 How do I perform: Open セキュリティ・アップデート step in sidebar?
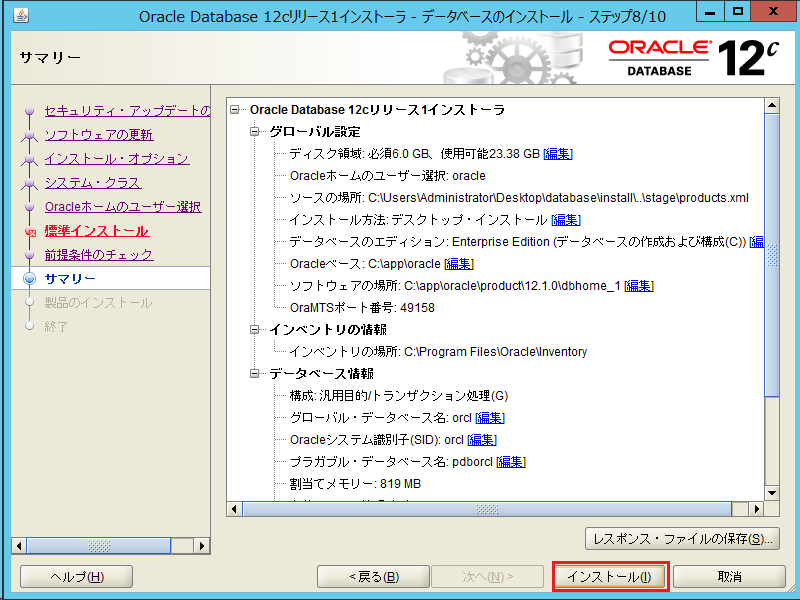coord(127,111)
